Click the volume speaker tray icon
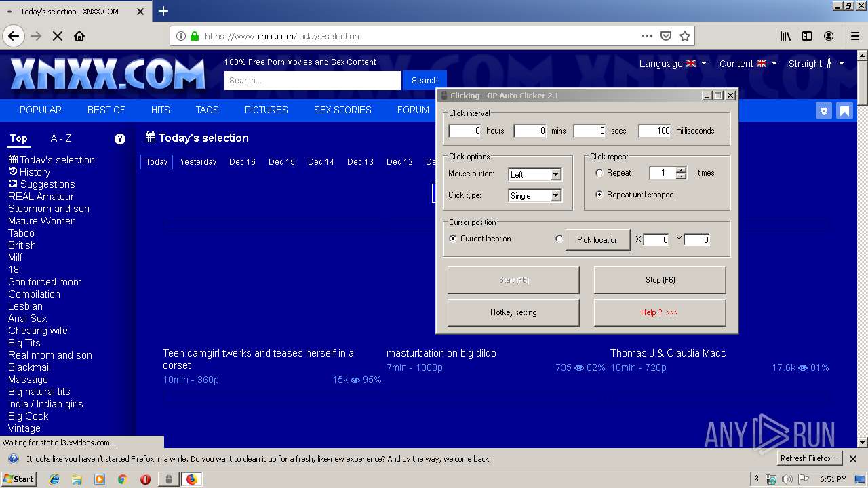This screenshot has height=488, width=868. [x=787, y=479]
